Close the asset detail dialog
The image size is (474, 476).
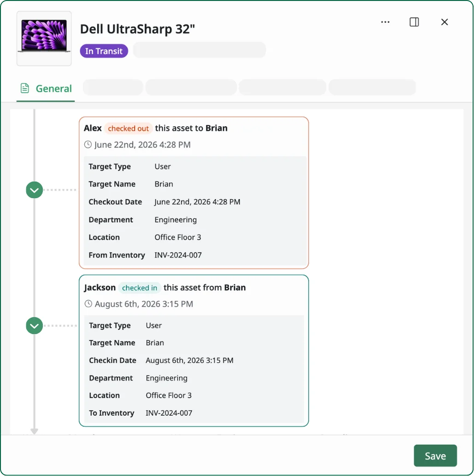click(x=444, y=22)
